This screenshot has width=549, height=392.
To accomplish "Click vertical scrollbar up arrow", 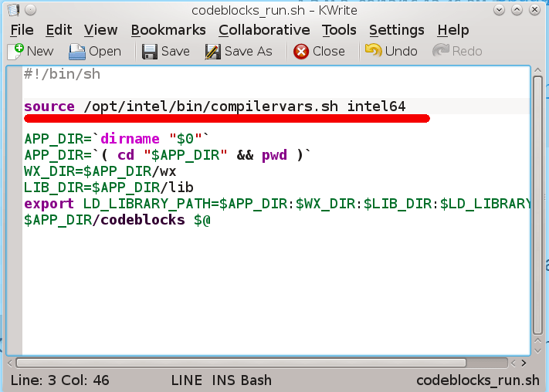I will (x=537, y=70).
